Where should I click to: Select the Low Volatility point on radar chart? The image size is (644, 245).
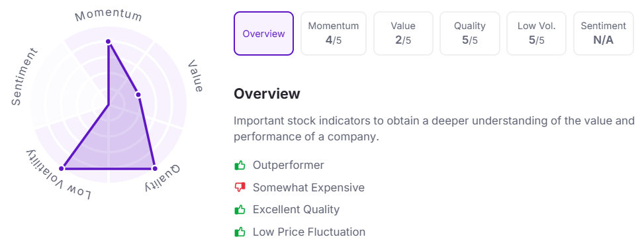62,169
